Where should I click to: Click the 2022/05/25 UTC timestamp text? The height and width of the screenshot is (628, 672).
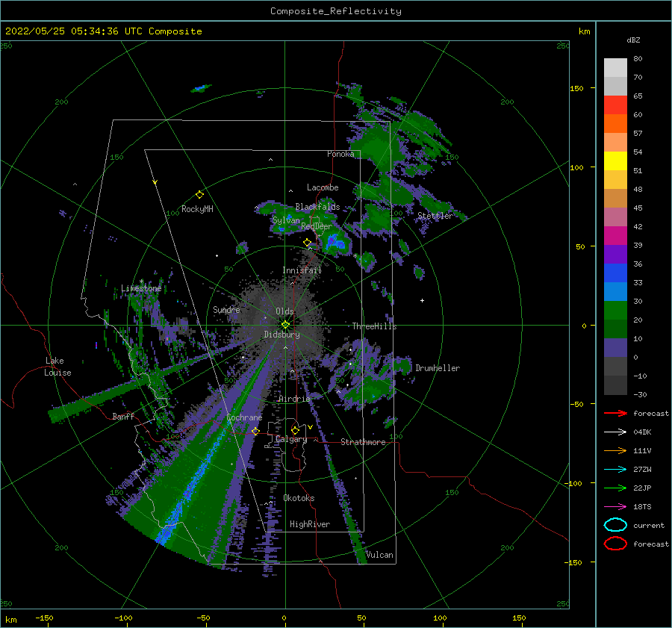tap(104, 31)
